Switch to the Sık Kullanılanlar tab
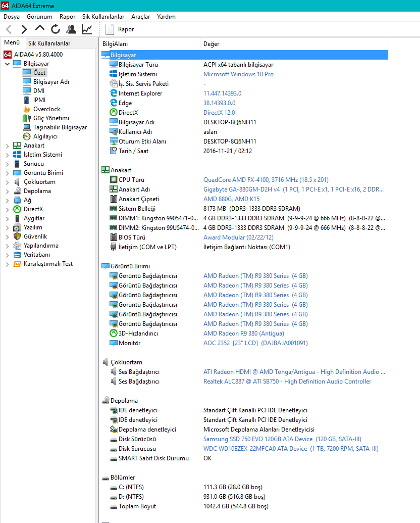The height and width of the screenshot is (523, 420). [x=49, y=43]
